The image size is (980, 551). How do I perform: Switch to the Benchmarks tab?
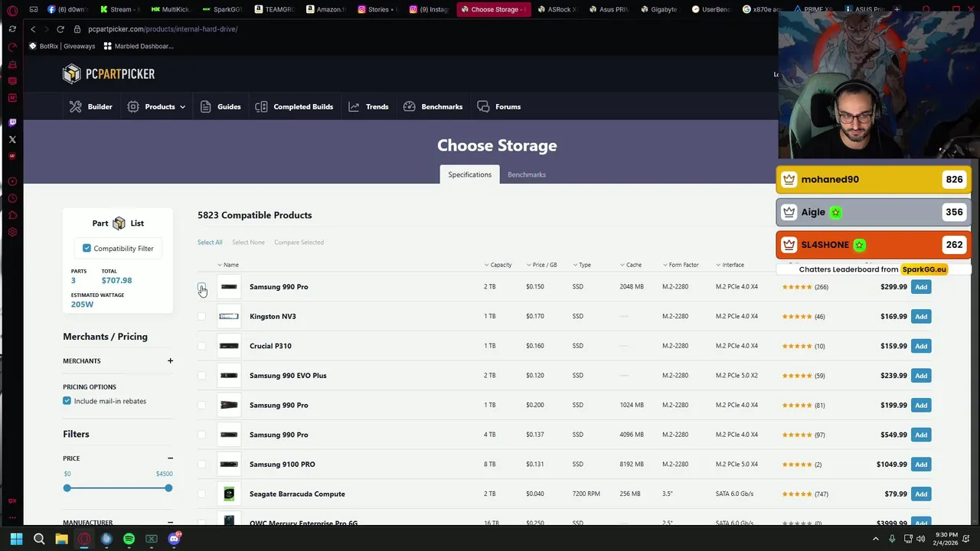pos(527,174)
